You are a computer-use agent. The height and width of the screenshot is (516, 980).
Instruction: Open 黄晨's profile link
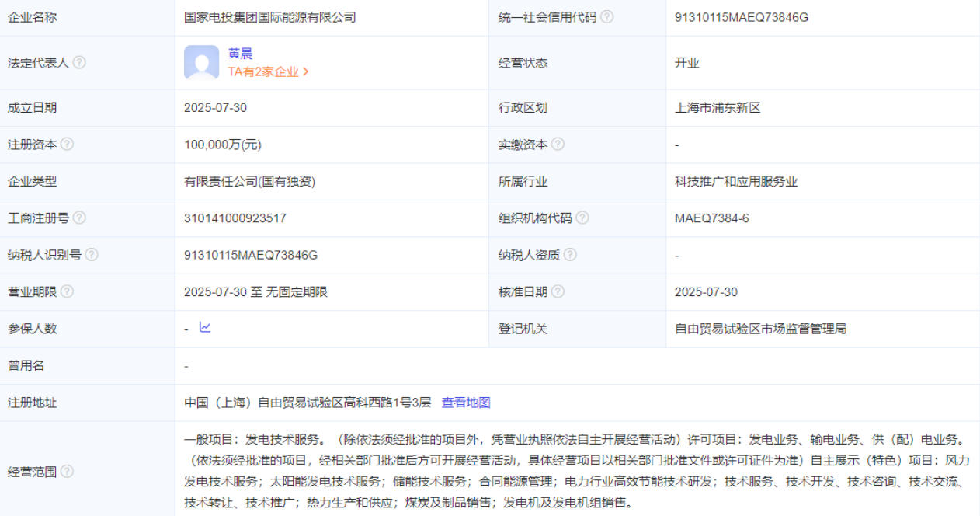pyautogui.click(x=240, y=54)
